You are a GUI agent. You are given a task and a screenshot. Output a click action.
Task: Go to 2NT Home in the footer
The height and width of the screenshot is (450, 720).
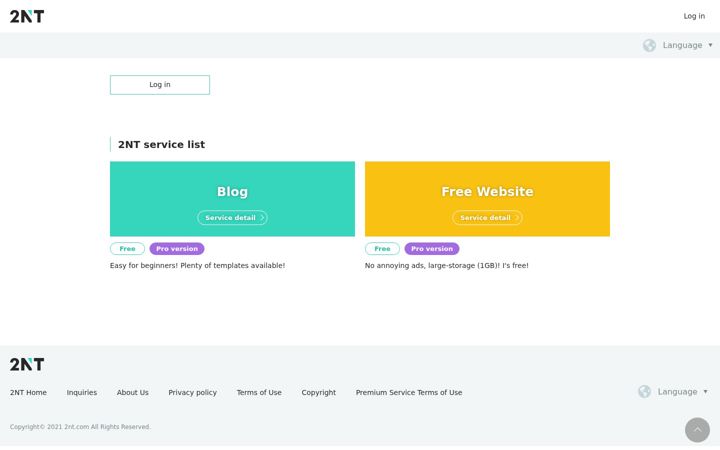pos(28,393)
